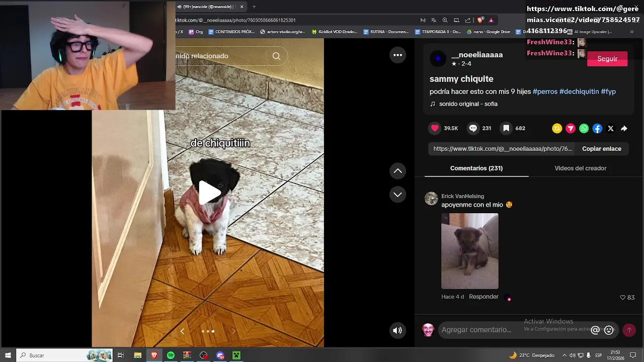Open the #perros hashtag
Screen dimensions: 644x362
click(545, 92)
